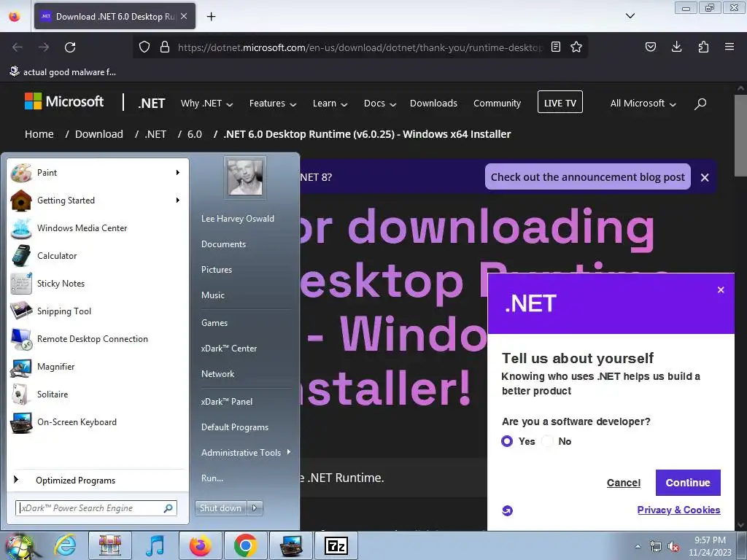Screen dimensions: 747x560
Task: Expand Administrative Tools submenu
Action: (x=245, y=453)
